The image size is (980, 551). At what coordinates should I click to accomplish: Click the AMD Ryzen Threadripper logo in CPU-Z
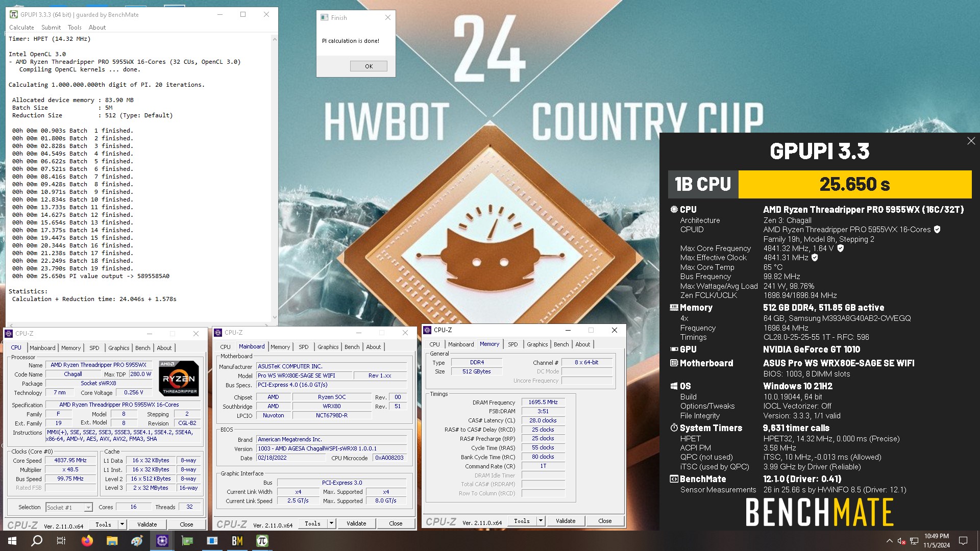(179, 379)
